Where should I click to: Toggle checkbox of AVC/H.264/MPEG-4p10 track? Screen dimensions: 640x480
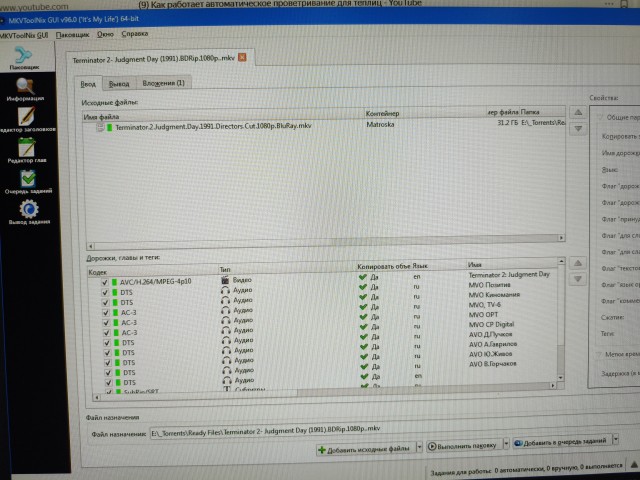click(x=104, y=282)
